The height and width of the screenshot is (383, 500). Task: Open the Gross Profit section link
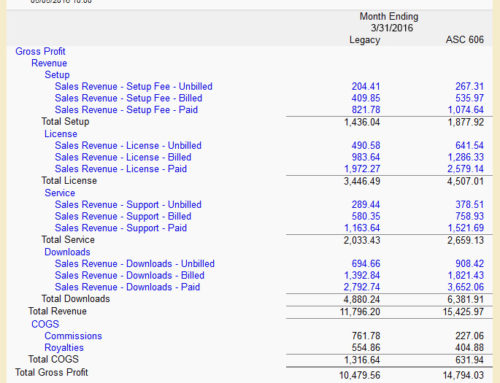40,51
